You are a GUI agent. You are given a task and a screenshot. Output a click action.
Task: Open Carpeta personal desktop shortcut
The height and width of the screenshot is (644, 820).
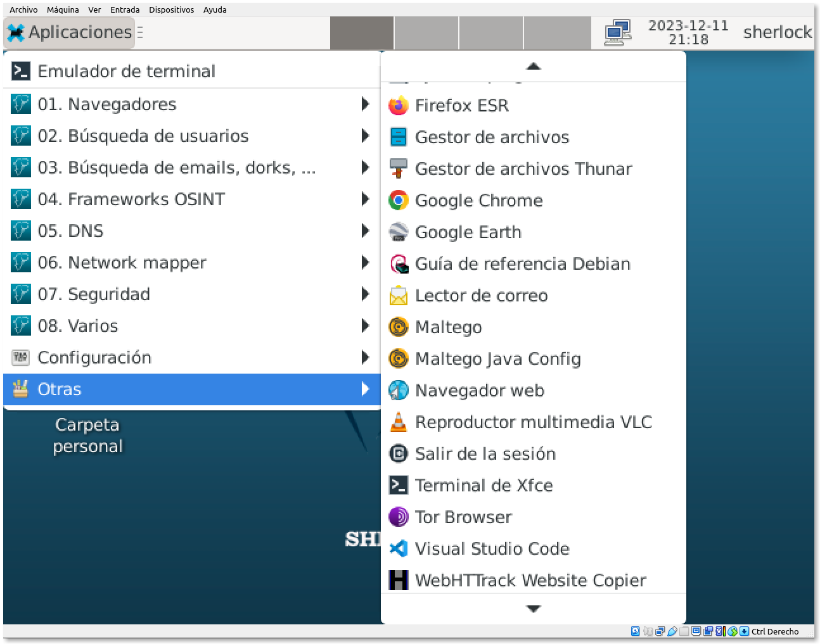coord(87,436)
